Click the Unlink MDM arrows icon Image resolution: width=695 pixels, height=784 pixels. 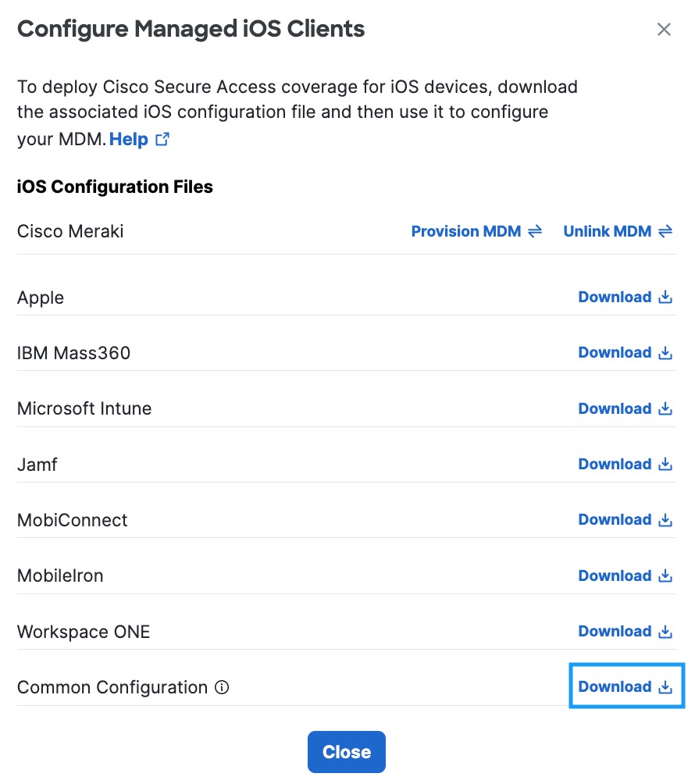(665, 231)
